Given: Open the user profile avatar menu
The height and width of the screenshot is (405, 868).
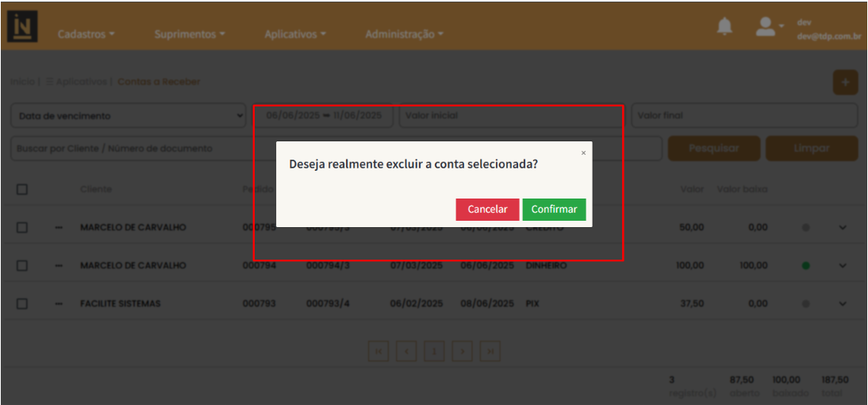Looking at the screenshot, I should point(770,26).
